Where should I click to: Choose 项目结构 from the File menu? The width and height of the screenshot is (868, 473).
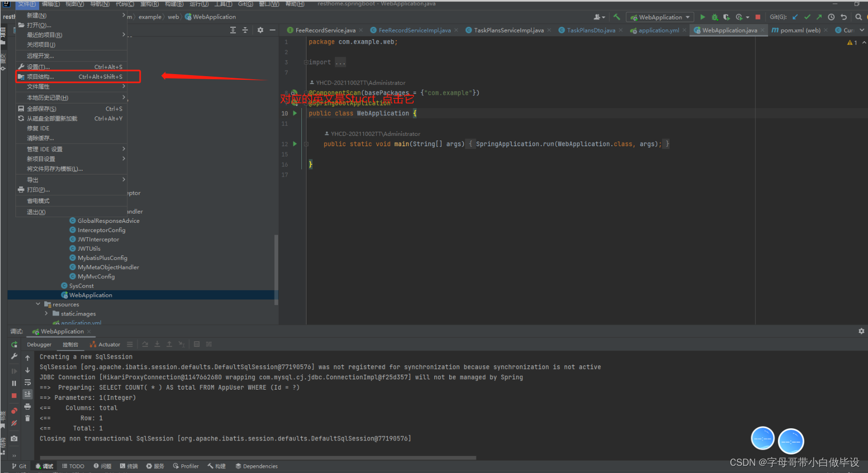point(71,77)
